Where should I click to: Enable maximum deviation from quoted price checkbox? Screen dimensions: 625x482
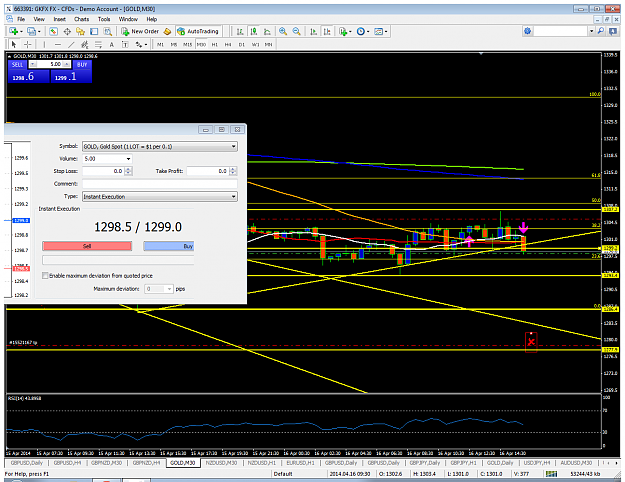click(45, 275)
